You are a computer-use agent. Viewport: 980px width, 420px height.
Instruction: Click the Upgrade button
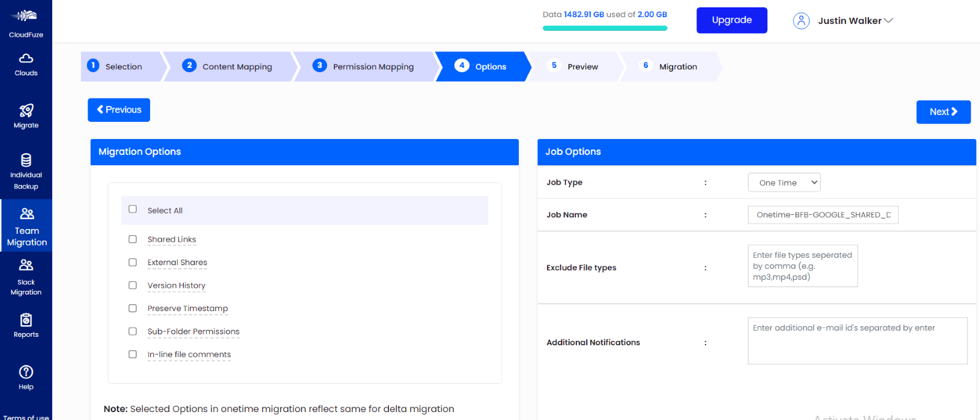pyautogui.click(x=732, y=20)
